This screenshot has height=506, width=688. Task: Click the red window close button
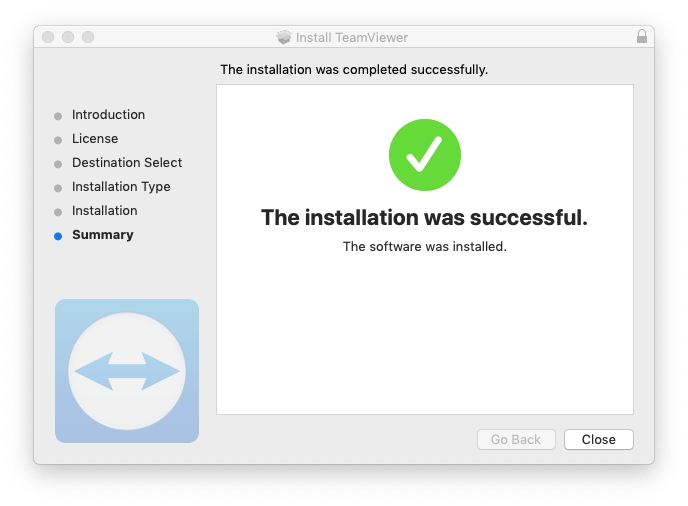[48, 37]
